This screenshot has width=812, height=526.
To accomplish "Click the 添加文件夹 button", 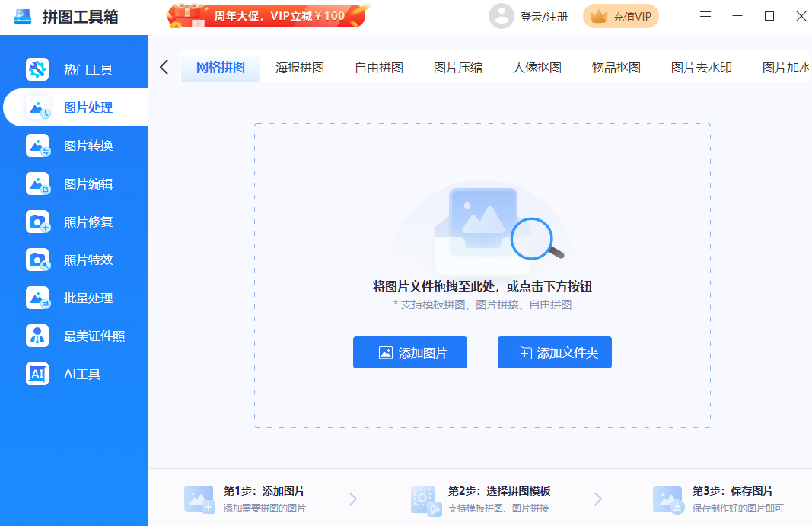I will 555,352.
